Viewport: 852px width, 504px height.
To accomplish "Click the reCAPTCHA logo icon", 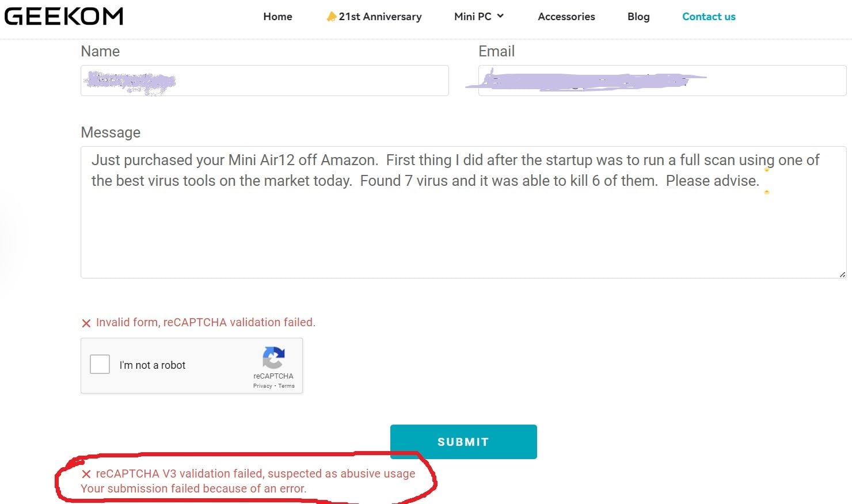I will [273, 357].
